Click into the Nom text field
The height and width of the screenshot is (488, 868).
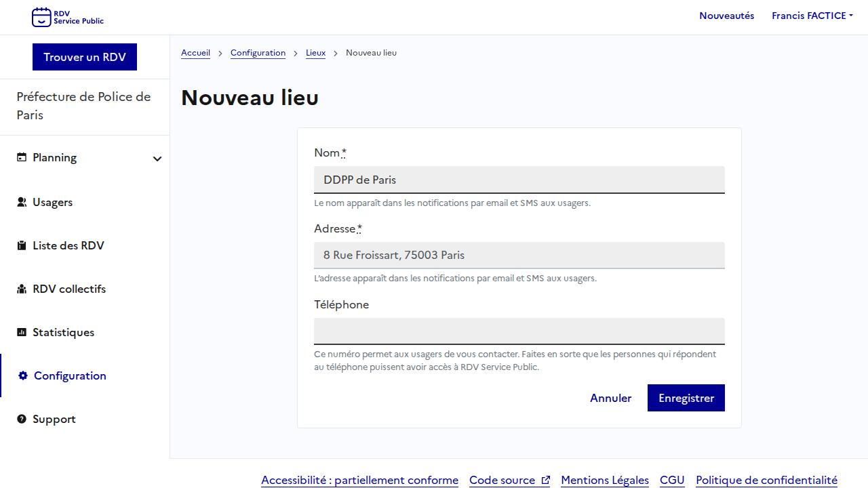point(519,180)
